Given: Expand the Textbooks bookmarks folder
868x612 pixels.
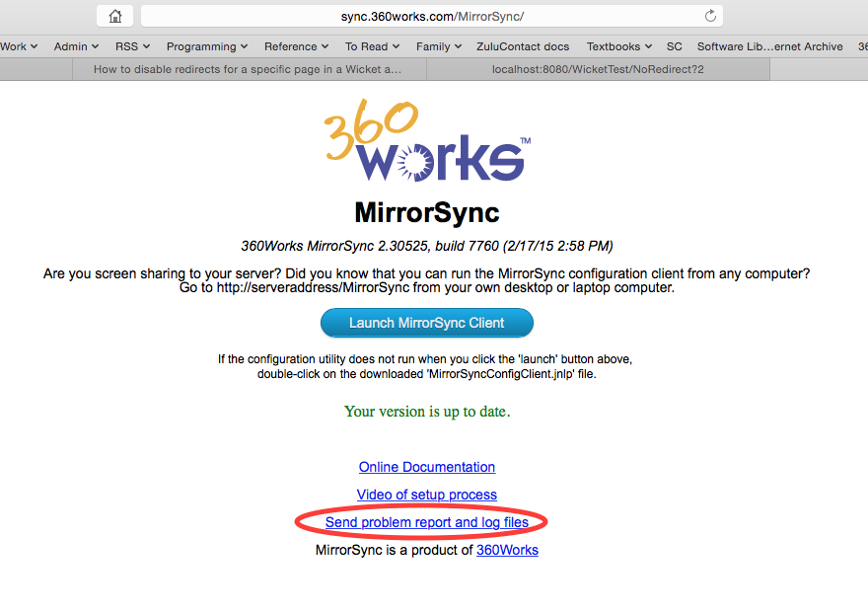Looking at the screenshot, I should [x=618, y=46].
